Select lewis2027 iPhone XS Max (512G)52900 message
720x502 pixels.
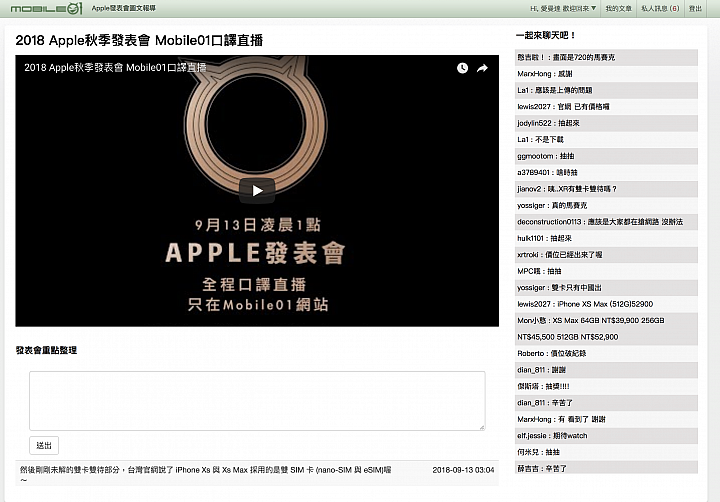coord(606,304)
